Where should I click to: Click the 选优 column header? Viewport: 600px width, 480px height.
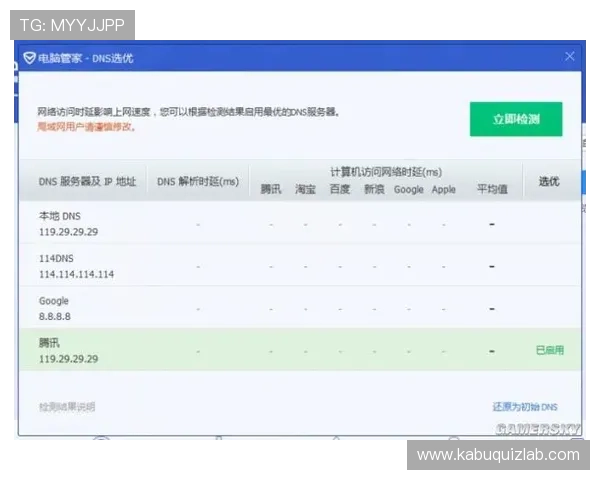(x=549, y=181)
